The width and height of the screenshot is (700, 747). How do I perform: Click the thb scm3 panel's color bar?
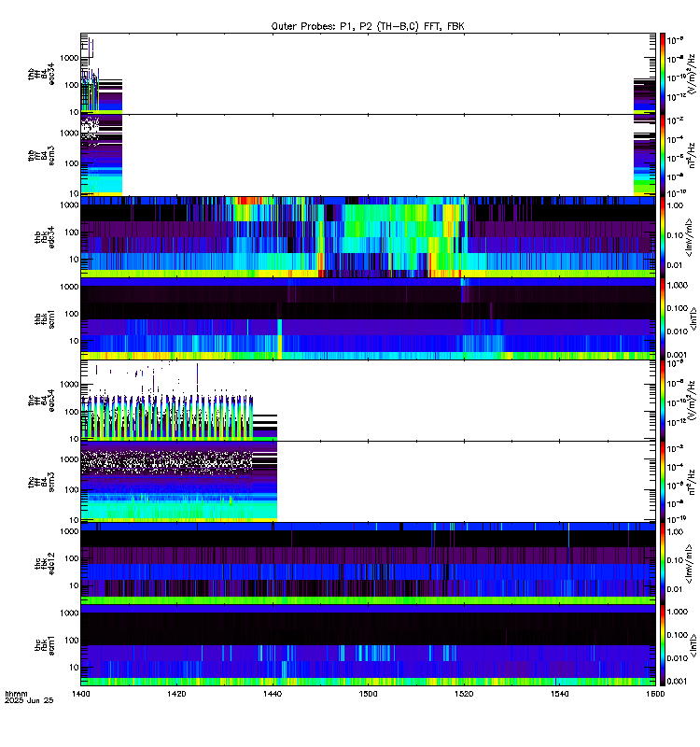point(663,155)
